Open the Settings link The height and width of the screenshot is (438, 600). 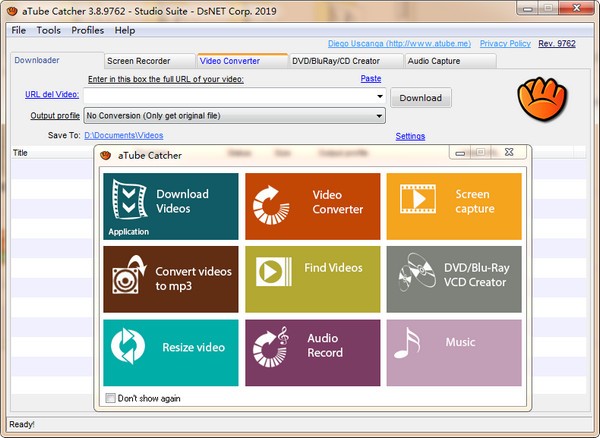pyautogui.click(x=410, y=136)
